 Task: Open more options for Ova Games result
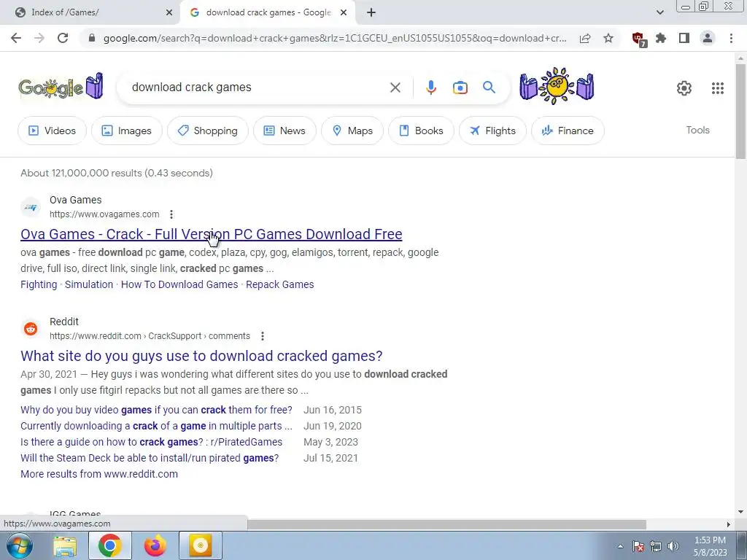pos(171,214)
